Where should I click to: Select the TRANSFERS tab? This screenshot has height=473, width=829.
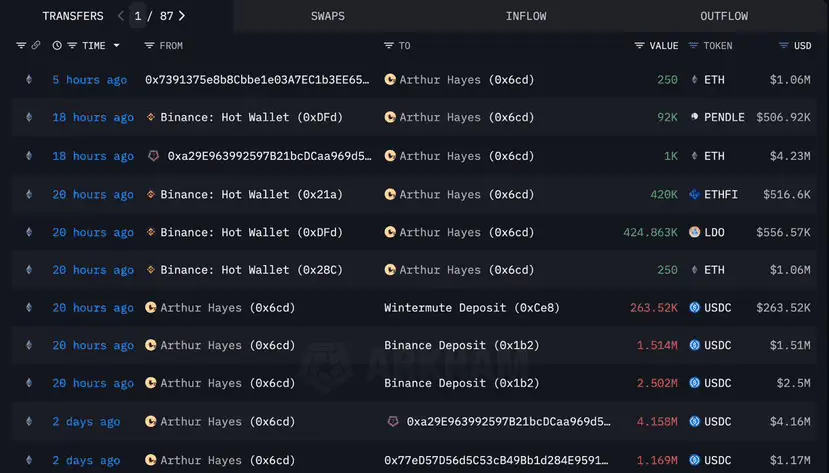click(x=73, y=16)
